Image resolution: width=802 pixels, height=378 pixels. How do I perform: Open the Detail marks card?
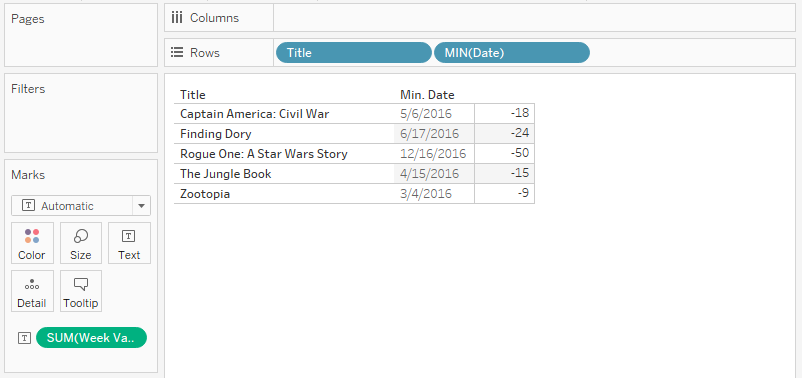click(32, 291)
